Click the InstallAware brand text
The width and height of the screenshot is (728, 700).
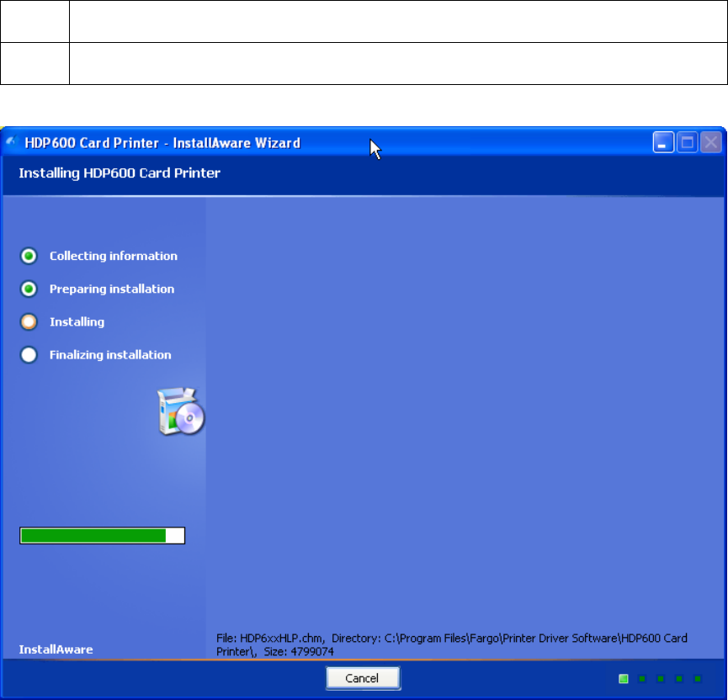point(56,650)
